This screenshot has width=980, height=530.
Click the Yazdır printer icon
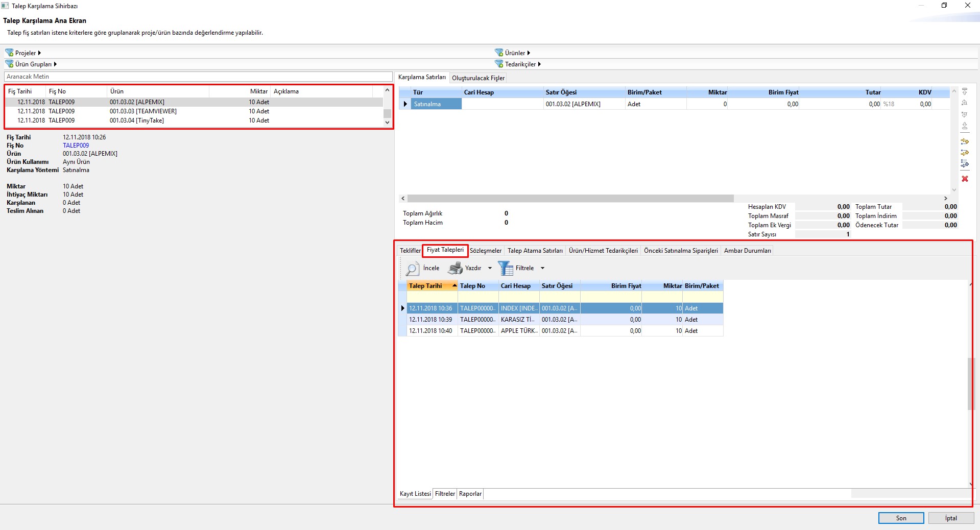(455, 268)
